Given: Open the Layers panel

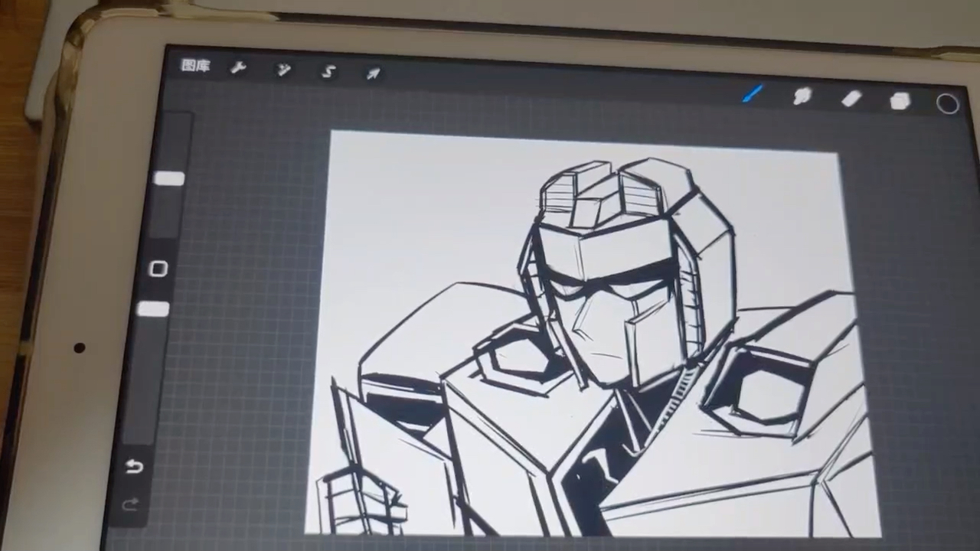Looking at the screenshot, I should tap(900, 101).
